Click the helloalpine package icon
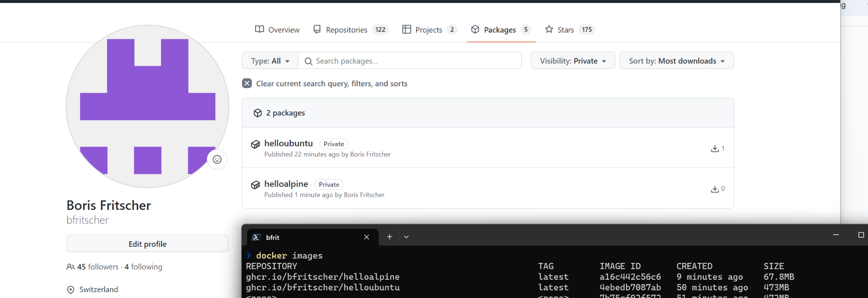The image size is (868, 298). [256, 185]
